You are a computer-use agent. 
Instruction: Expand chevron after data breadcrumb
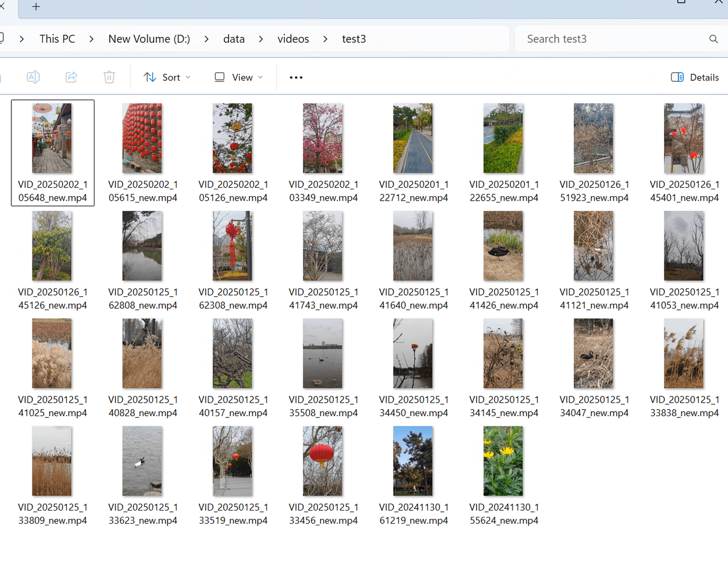(260, 39)
